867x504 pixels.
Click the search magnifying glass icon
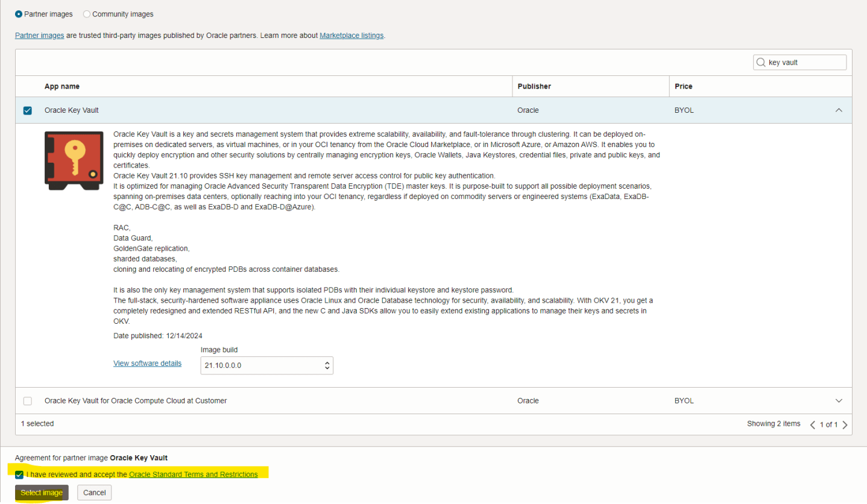[x=761, y=62]
